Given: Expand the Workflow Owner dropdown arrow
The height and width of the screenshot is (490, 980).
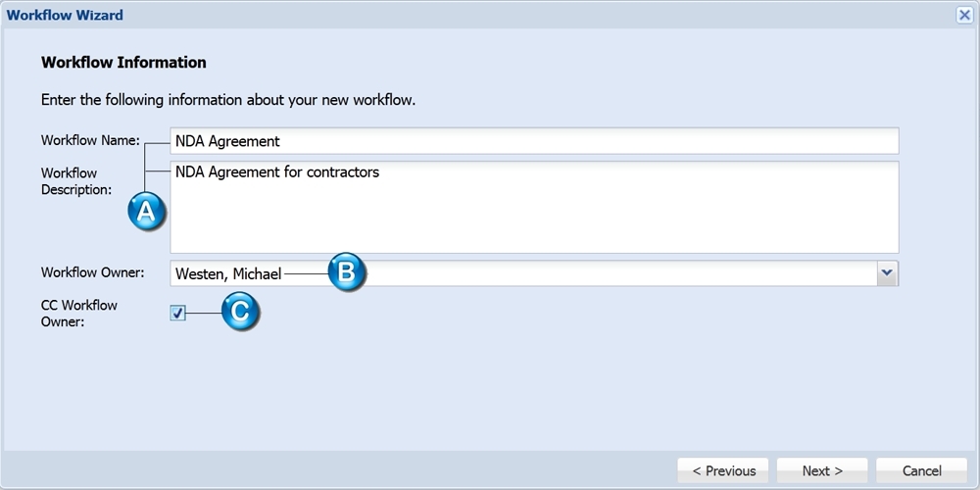Looking at the screenshot, I should (888, 273).
